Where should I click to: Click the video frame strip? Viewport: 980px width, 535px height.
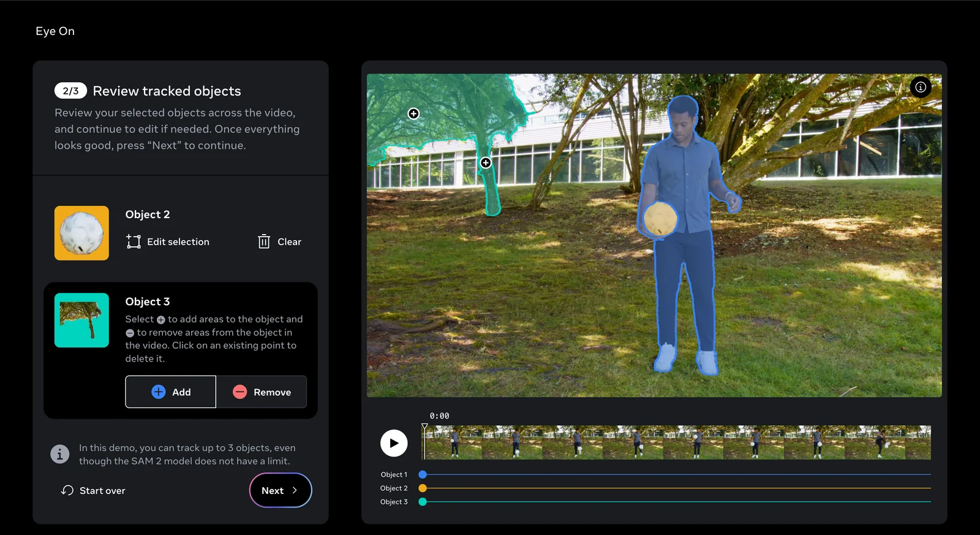point(677,442)
